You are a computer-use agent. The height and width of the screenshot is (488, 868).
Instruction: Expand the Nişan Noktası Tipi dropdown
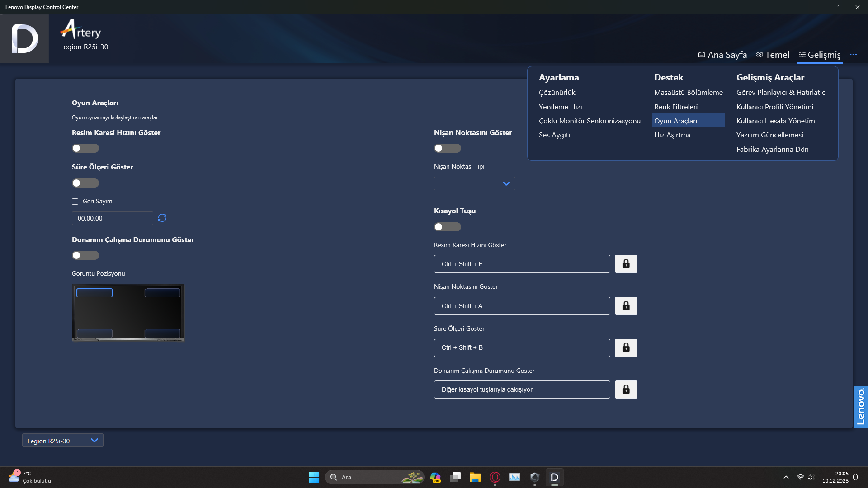tap(474, 183)
